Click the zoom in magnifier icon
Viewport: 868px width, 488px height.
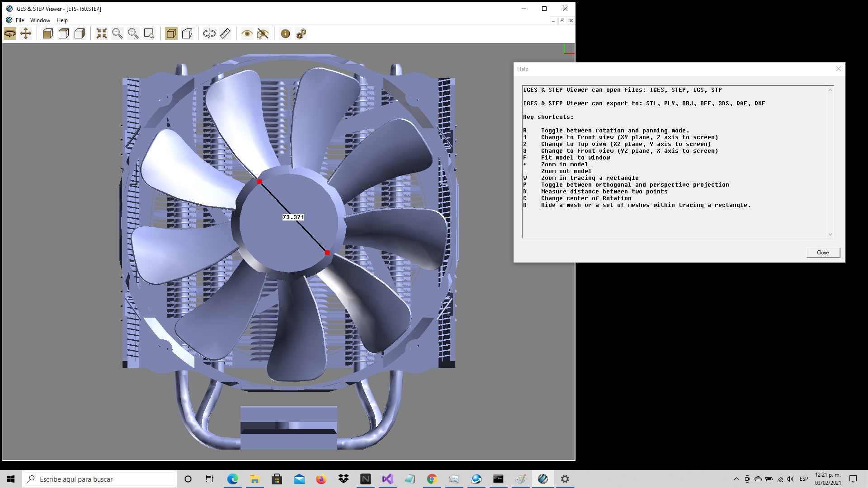pyautogui.click(x=118, y=33)
